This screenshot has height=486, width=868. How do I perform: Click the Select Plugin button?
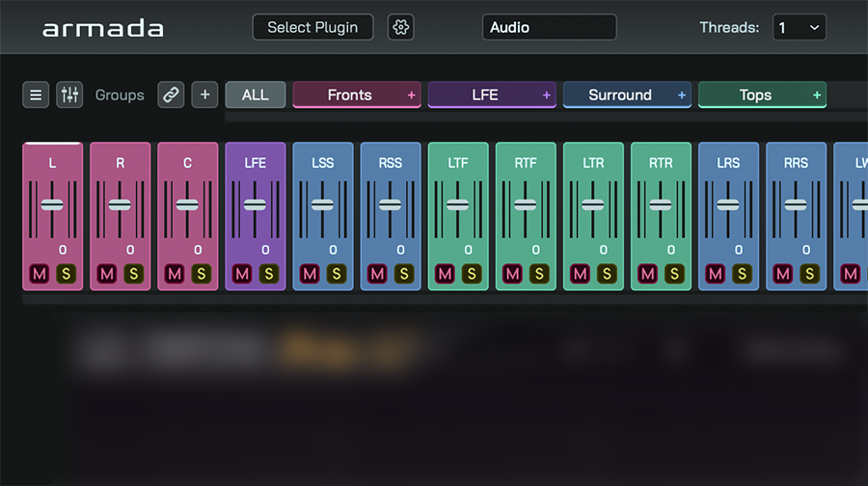point(312,27)
